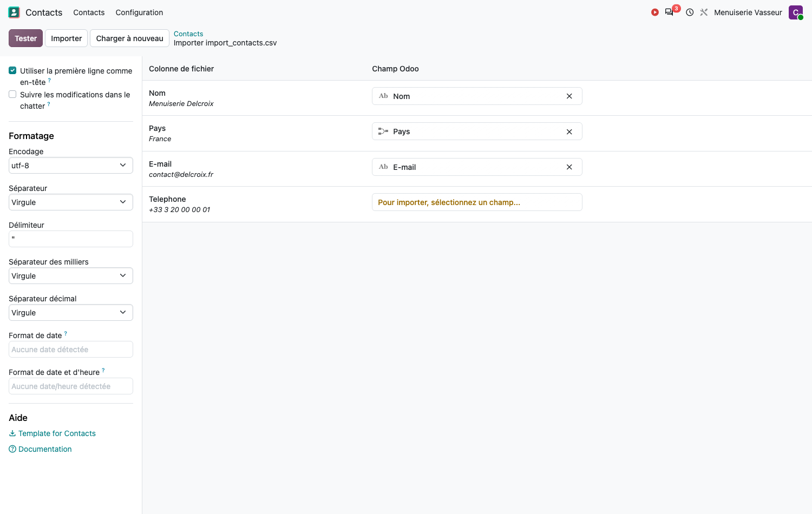Viewport: 812px width, 514px height.
Task: Open the debug tools wrench icon
Action: pos(704,12)
